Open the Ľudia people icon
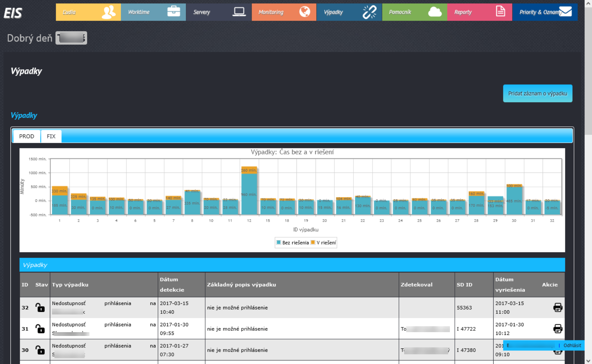 pos(108,12)
